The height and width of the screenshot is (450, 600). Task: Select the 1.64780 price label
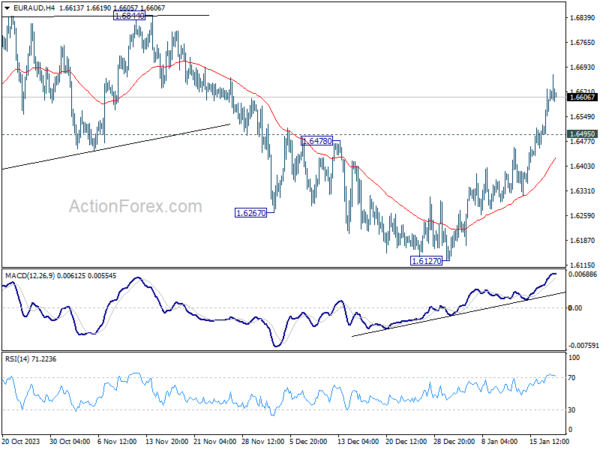tap(317, 141)
